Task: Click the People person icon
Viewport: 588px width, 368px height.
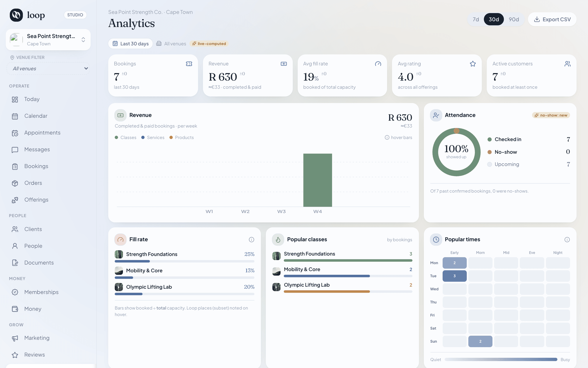Action: pyautogui.click(x=15, y=246)
